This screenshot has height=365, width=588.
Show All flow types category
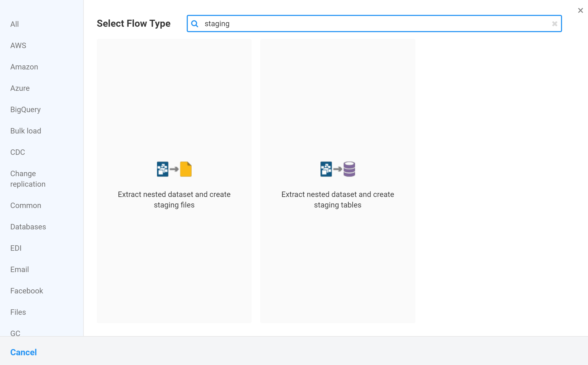pos(15,24)
